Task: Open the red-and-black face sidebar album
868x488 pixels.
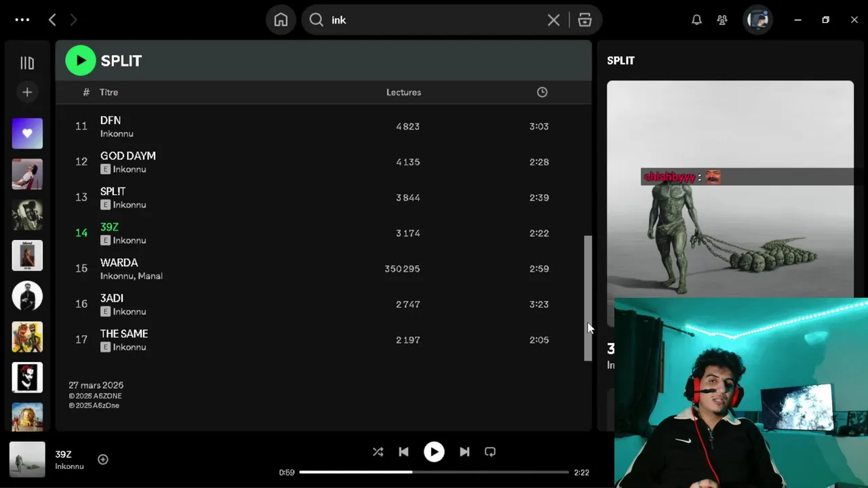Action: coord(27,378)
